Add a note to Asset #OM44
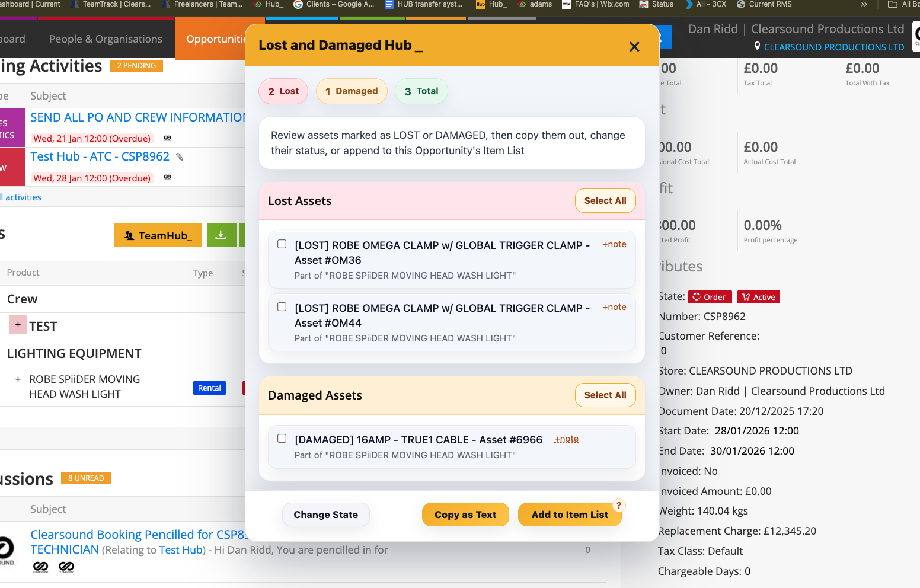Viewport: 920px width, 588px height. (614, 307)
